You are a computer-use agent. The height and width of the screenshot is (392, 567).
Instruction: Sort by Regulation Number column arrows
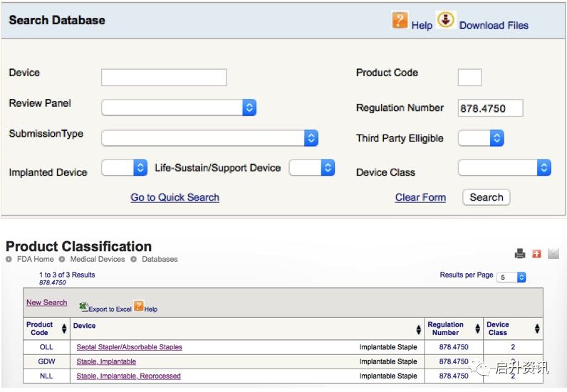pyautogui.click(x=477, y=329)
